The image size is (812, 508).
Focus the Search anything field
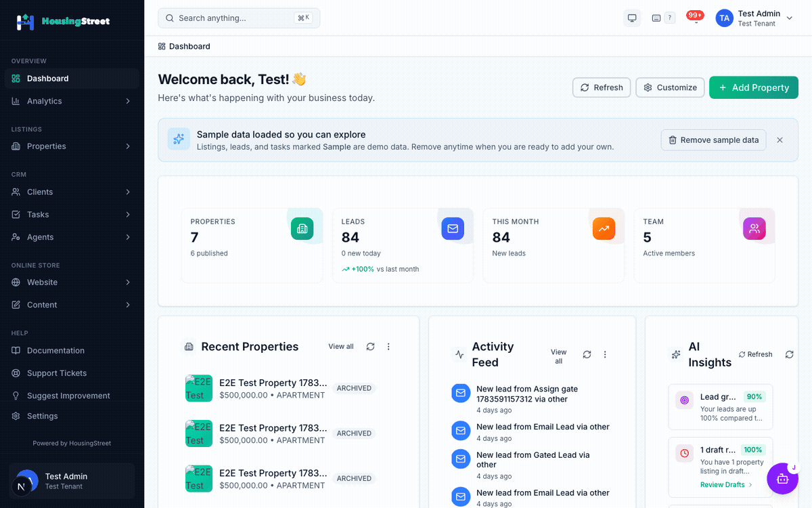click(239, 18)
